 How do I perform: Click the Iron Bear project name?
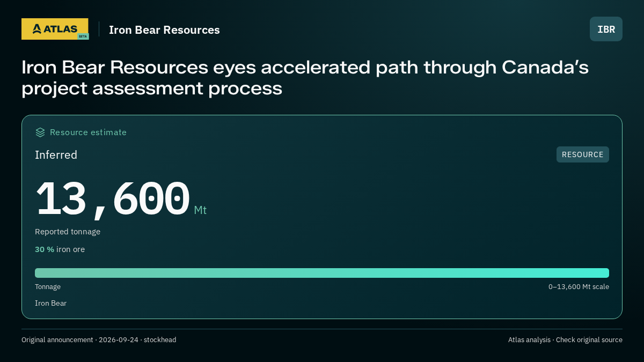(50, 303)
